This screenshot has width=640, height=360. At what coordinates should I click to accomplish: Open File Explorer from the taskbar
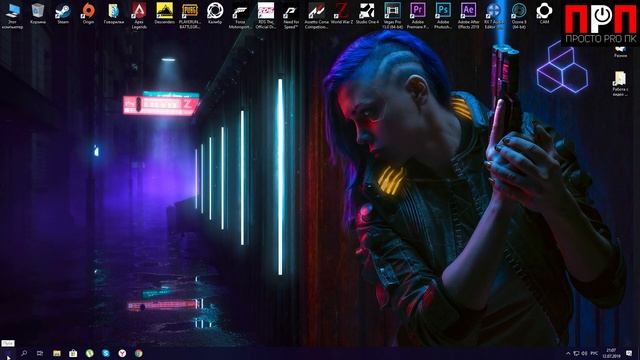click(57, 353)
